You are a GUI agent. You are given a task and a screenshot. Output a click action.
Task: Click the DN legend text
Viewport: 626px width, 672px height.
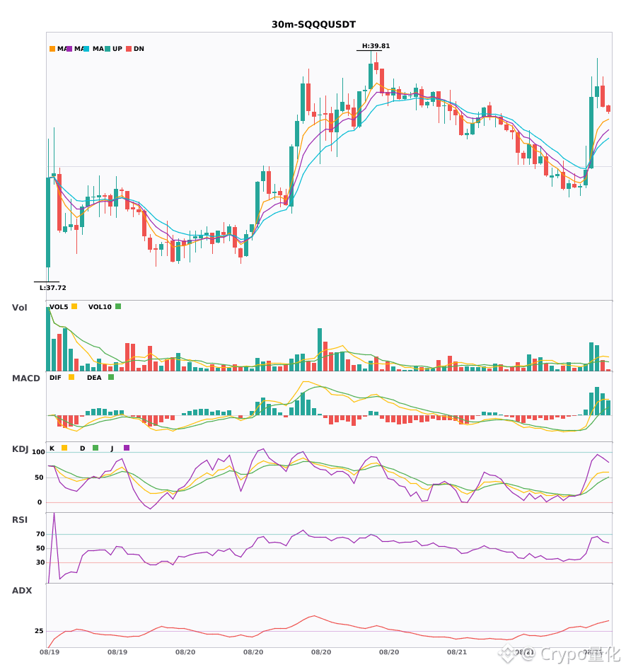(x=139, y=49)
